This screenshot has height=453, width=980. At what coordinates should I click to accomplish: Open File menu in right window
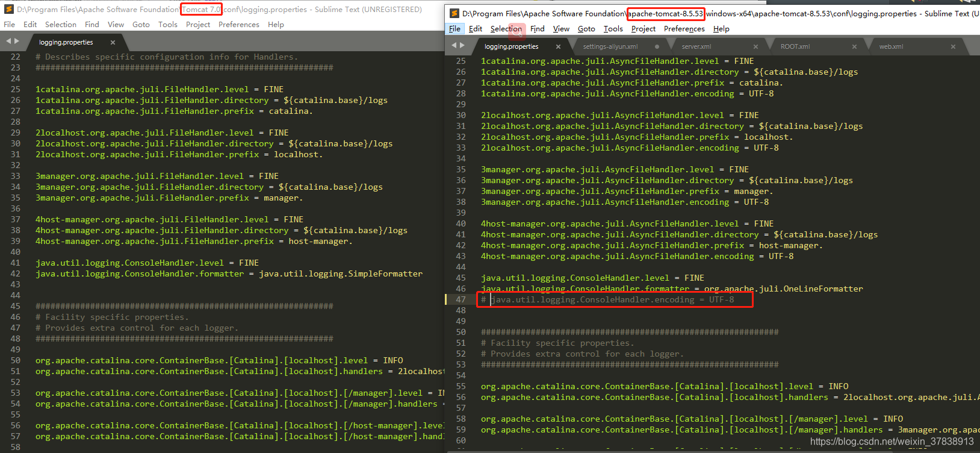tap(455, 29)
